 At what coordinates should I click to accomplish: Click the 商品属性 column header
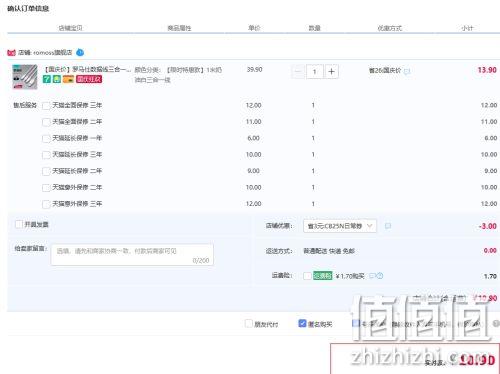pos(179,28)
